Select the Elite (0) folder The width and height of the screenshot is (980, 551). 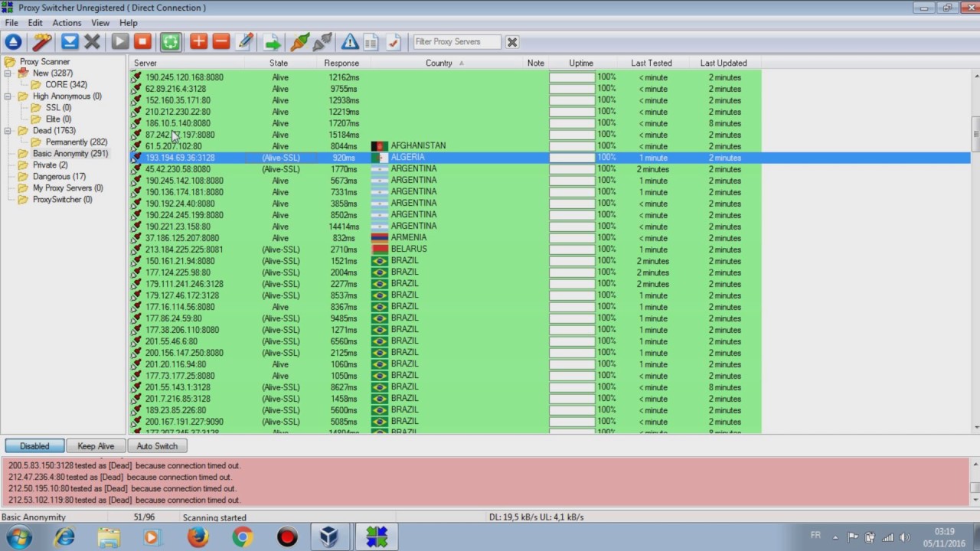(58, 119)
